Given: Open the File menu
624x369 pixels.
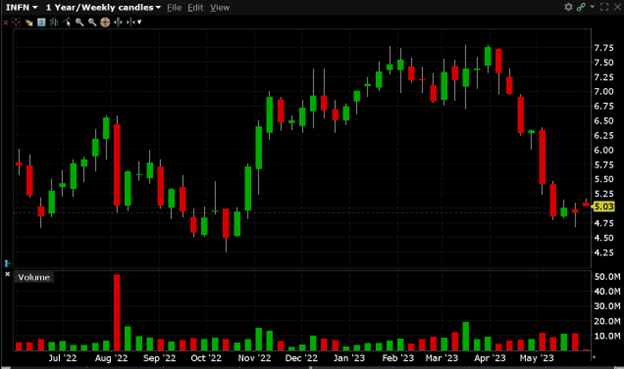Looking at the screenshot, I should [174, 8].
